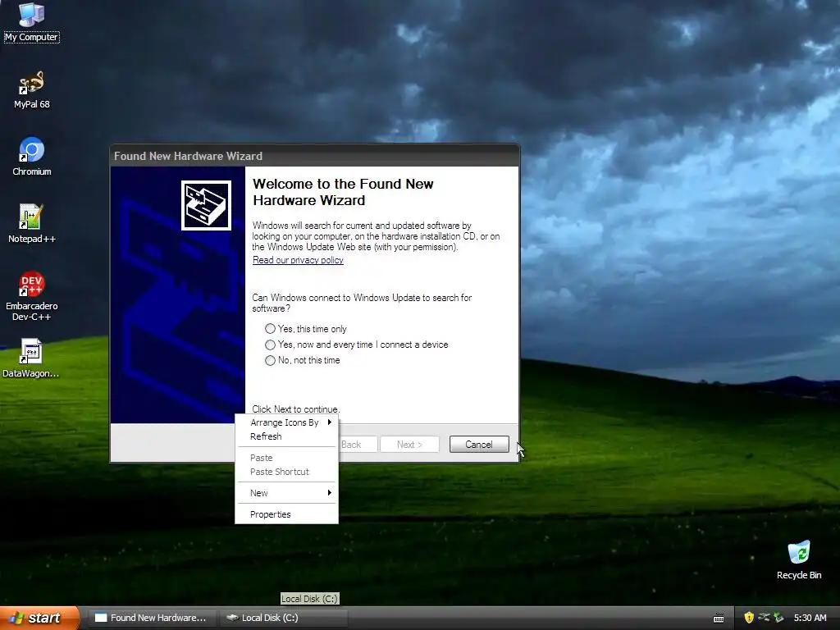Screen dimensions: 840x630
Task: Launch MyPal 68 browser shortcut
Action: (x=32, y=90)
